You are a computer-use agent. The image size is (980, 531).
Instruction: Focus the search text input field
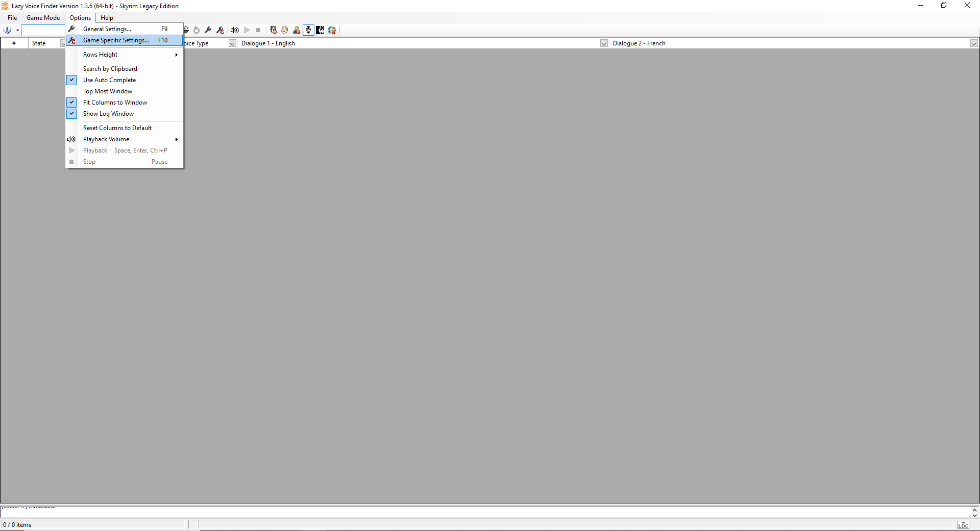(x=43, y=30)
